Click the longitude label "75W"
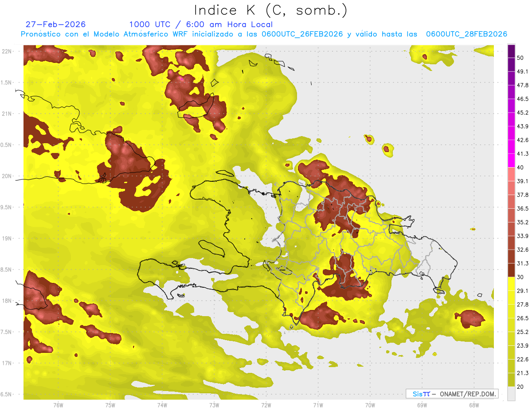 110,405
